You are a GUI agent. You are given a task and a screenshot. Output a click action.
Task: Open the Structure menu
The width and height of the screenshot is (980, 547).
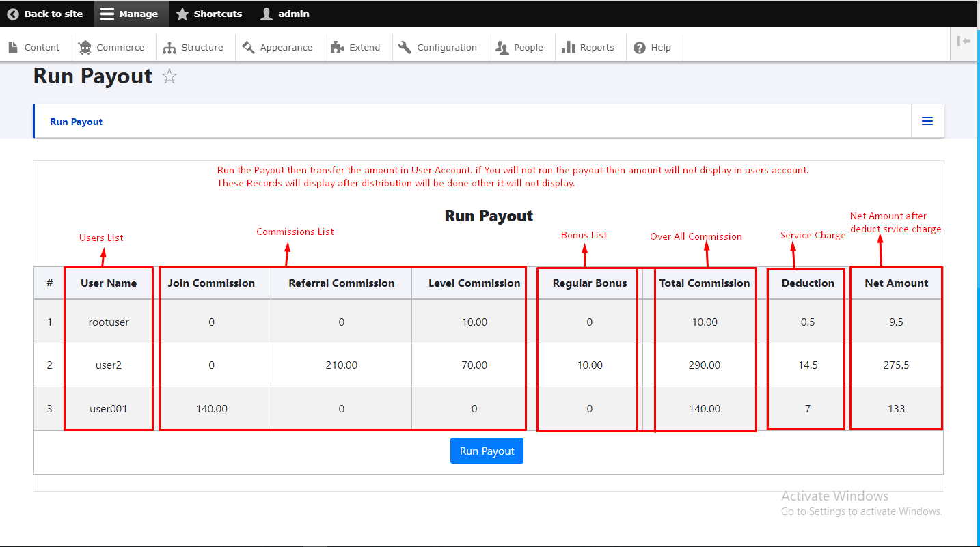click(x=169, y=47)
